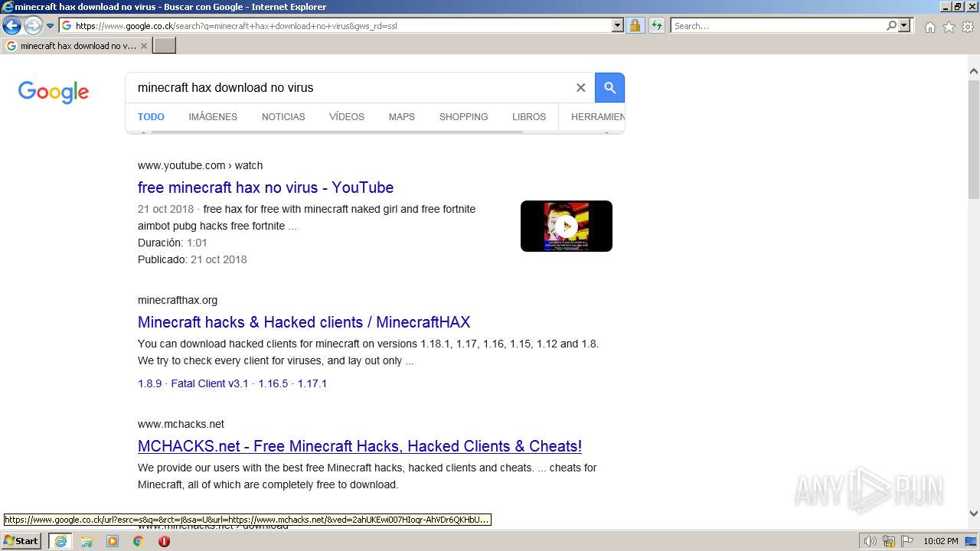The image size is (980, 551).
Task: Open the Action Center flag icon
Action: click(906, 541)
